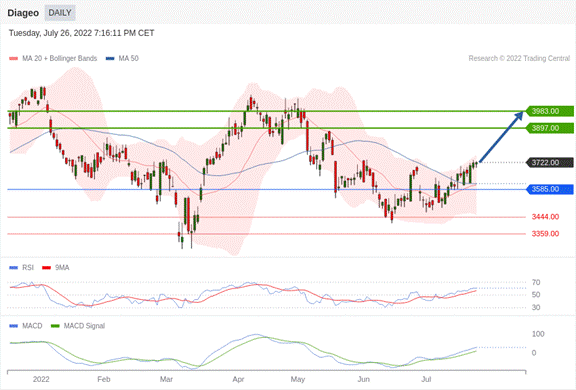
Task: Click the '9MA' legend label
Action: (x=62, y=268)
